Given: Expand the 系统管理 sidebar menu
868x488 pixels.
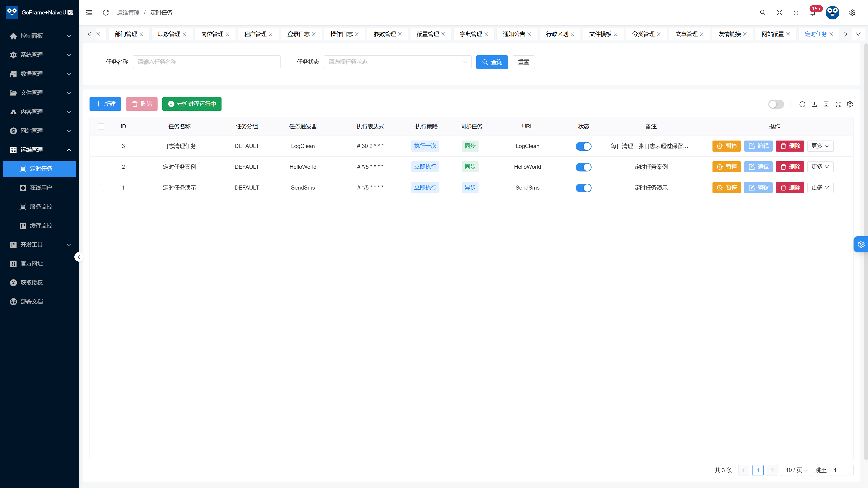Looking at the screenshot, I should [x=40, y=55].
